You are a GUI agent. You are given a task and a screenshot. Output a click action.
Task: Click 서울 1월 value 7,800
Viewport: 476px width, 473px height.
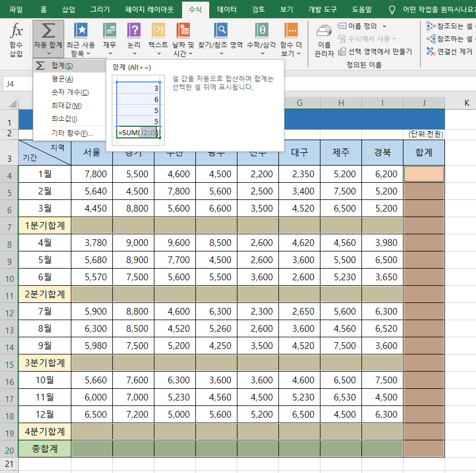(92, 174)
